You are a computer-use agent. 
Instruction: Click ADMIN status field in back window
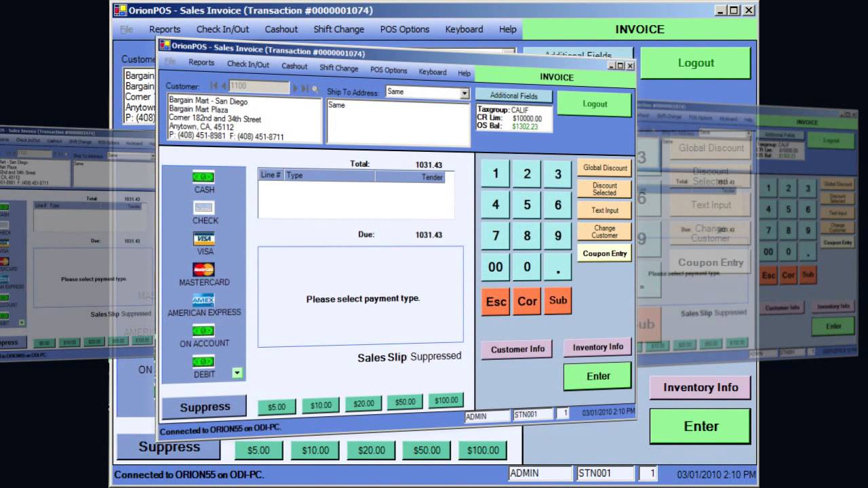(540, 474)
